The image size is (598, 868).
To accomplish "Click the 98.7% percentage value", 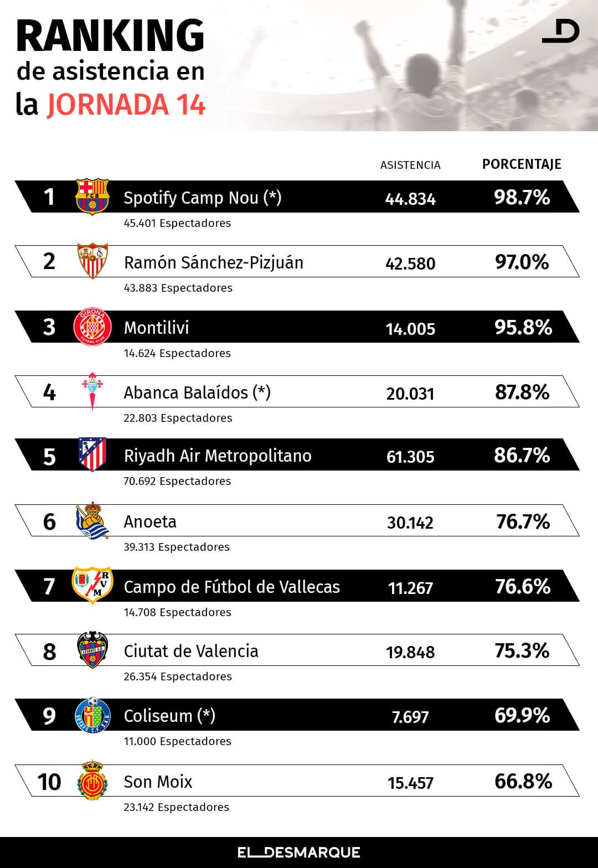I will [x=522, y=197].
